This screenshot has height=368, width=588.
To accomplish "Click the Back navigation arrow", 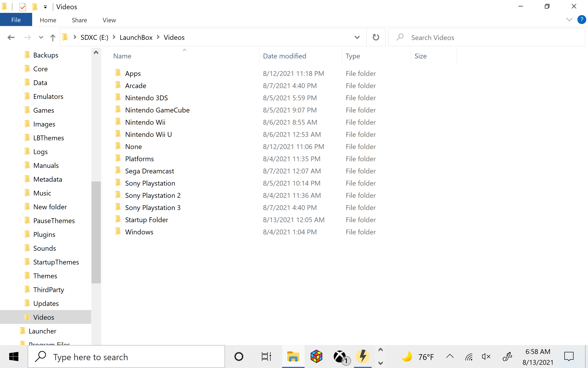I will [x=11, y=37].
